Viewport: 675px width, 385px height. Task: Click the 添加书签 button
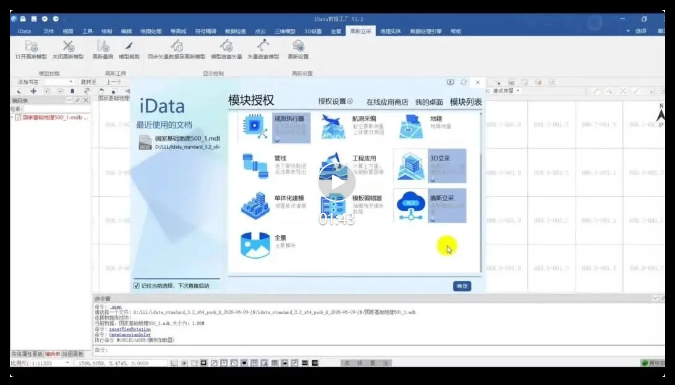click(28, 82)
